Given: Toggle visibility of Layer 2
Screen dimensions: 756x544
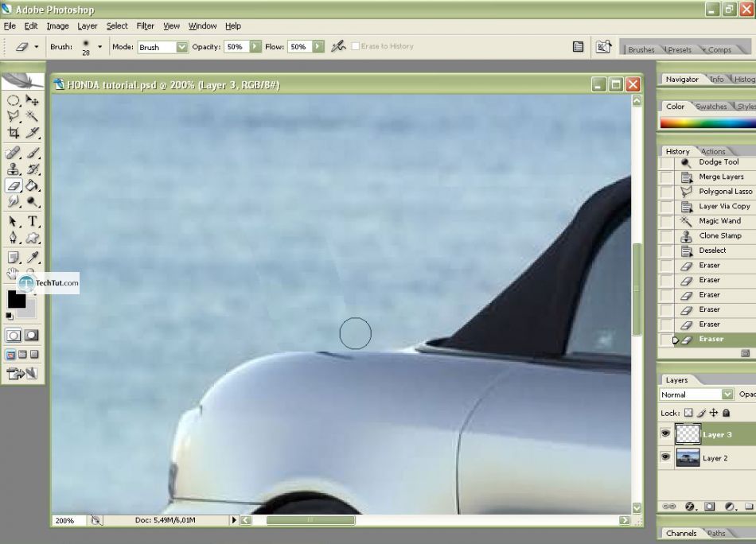Looking at the screenshot, I should (x=665, y=457).
